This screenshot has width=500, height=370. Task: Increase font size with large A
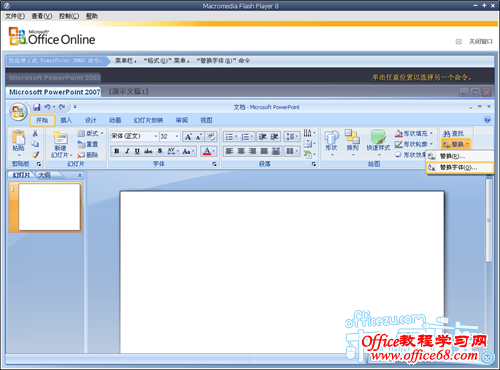point(188,136)
